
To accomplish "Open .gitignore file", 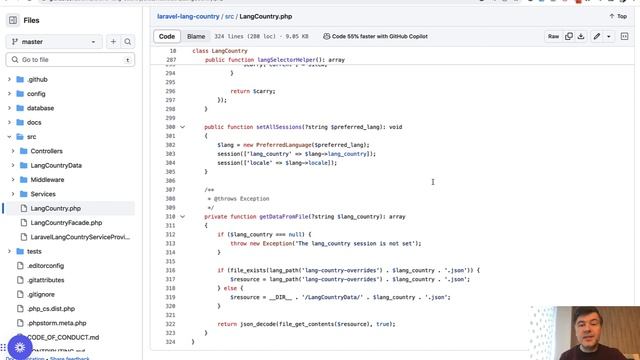I will point(41,294).
